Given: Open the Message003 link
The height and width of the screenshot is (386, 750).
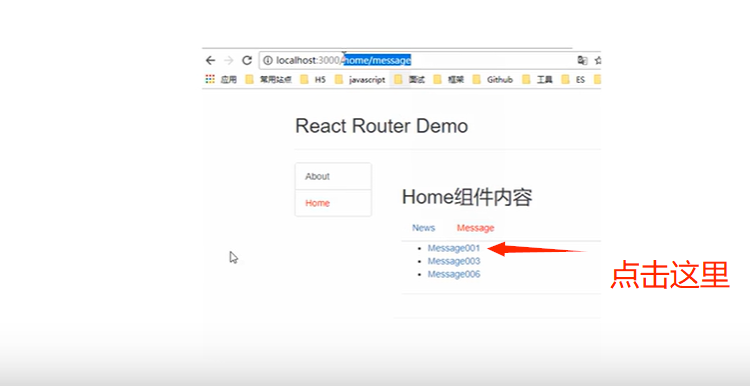Looking at the screenshot, I should point(454,261).
